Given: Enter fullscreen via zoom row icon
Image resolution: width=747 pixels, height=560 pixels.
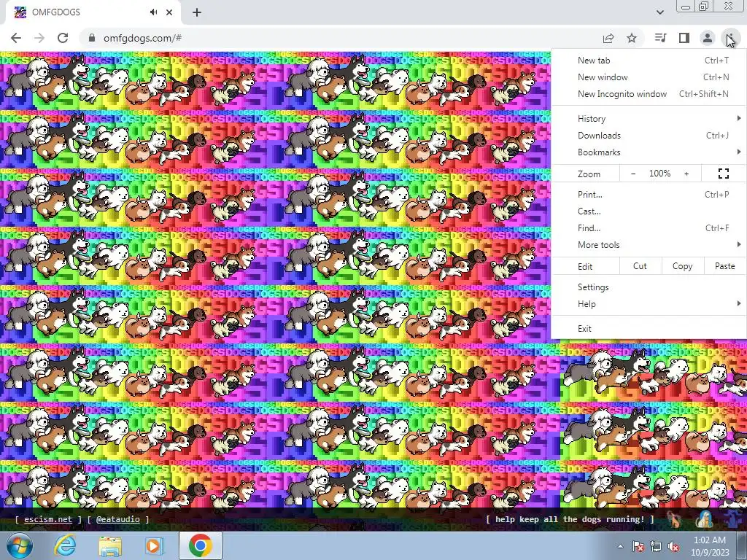Looking at the screenshot, I should click(723, 174).
